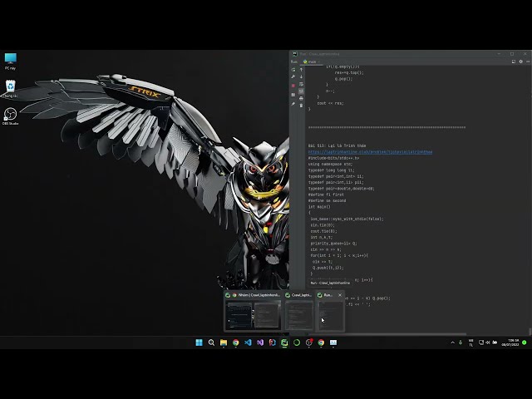Click the Up the Stack Trace arrow
532x399 pixels.
pyautogui.click(x=301, y=70)
